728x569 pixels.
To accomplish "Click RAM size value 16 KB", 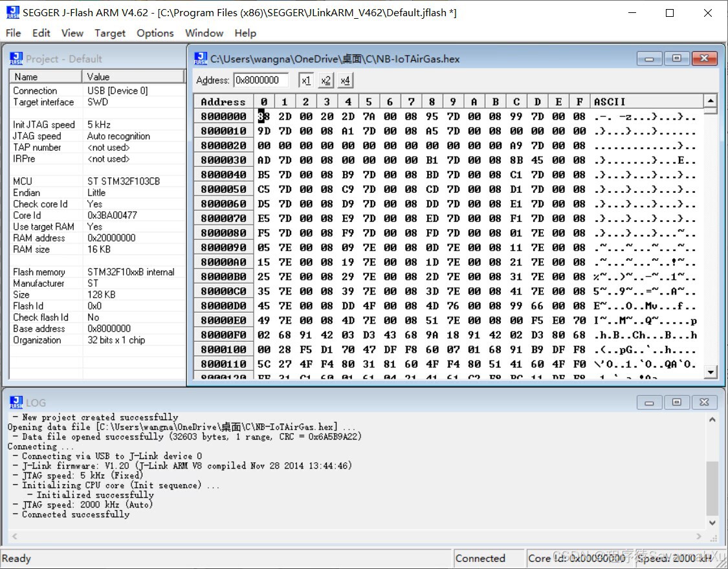I will click(x=99, y=249).
